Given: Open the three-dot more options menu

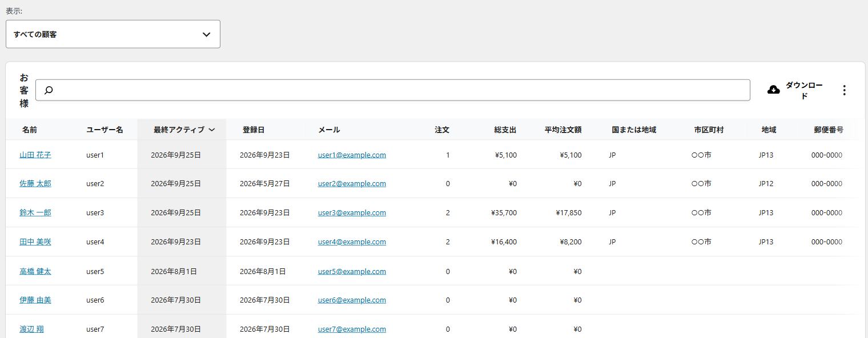Looking at the screenshot, I should point(844,90).
